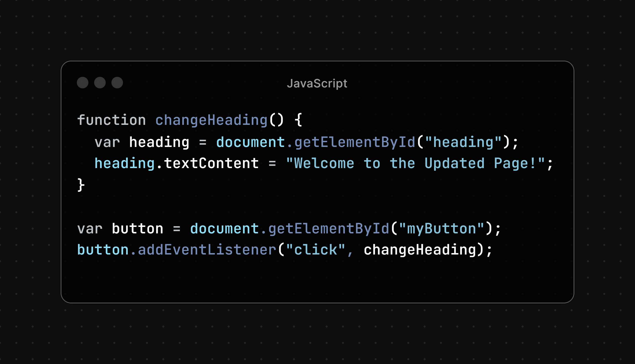Click 'addEventListener' method

coord(207,250)
